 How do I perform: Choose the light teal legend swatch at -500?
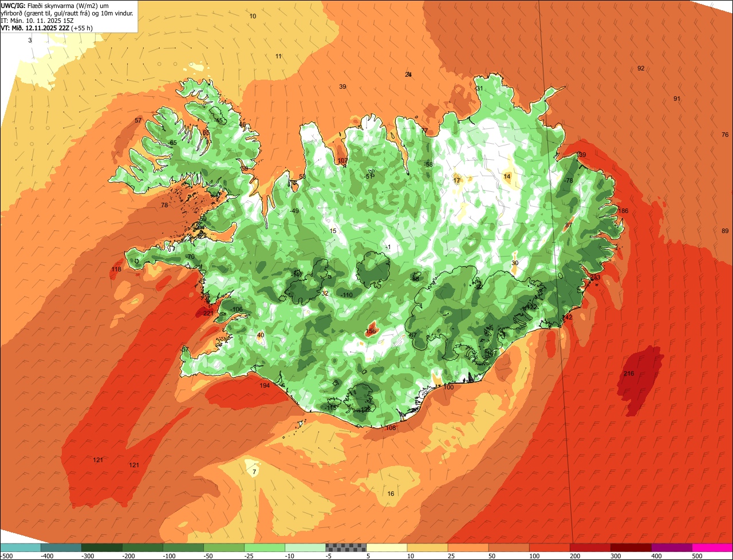click(x=21, y=547)
